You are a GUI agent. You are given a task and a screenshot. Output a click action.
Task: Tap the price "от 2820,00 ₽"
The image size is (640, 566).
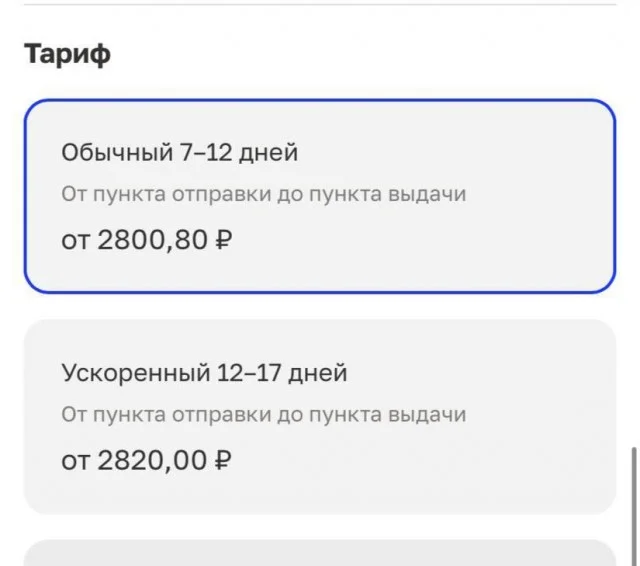[146, 461]
